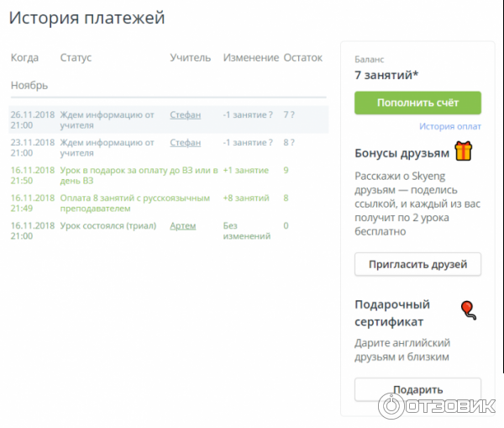Click the Пригласить друзей button

417,264
